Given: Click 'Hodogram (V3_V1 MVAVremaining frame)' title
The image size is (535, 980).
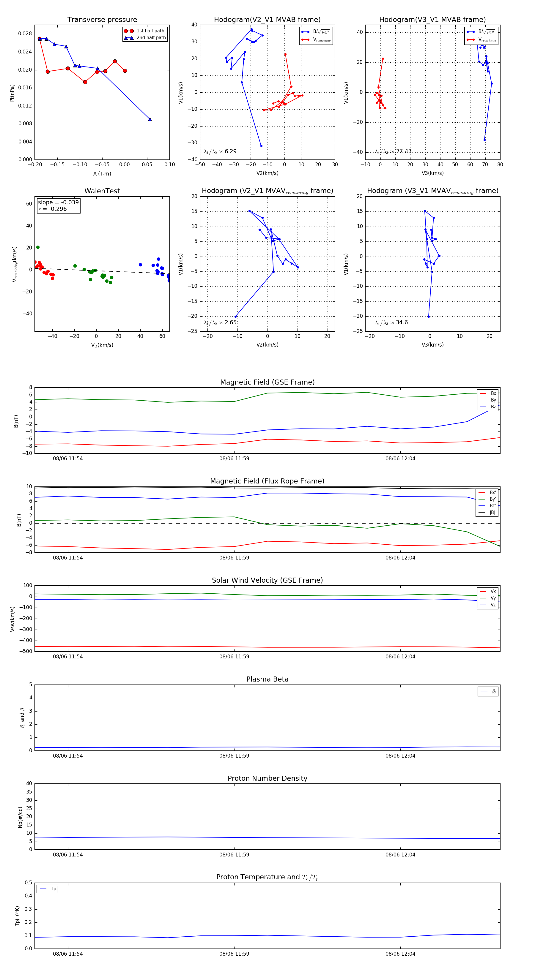Looking at the screenshot, I should click(x=432, y=191).
